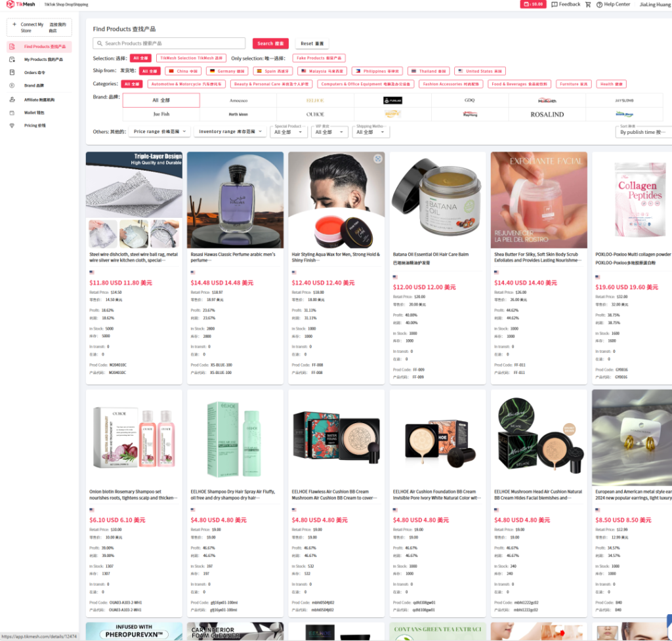The image size is (672, 641).
Task: Select ROSALIND brand cell
Action: coord(547,114)
